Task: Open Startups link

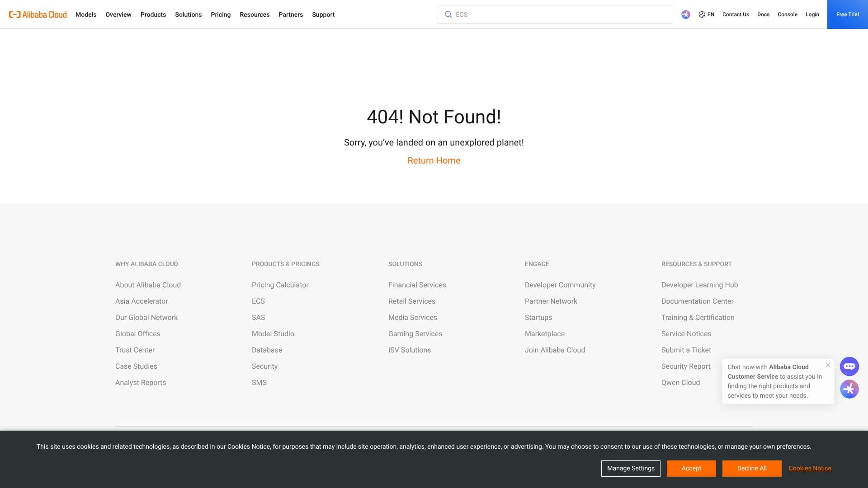Action: (538, 318)
